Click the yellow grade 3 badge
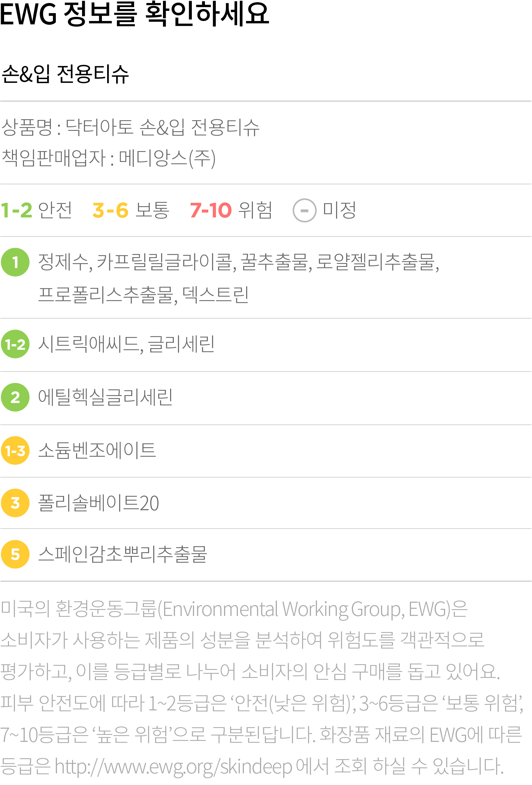Viewport: 532px width, 785px height. [x=15, y=503]
